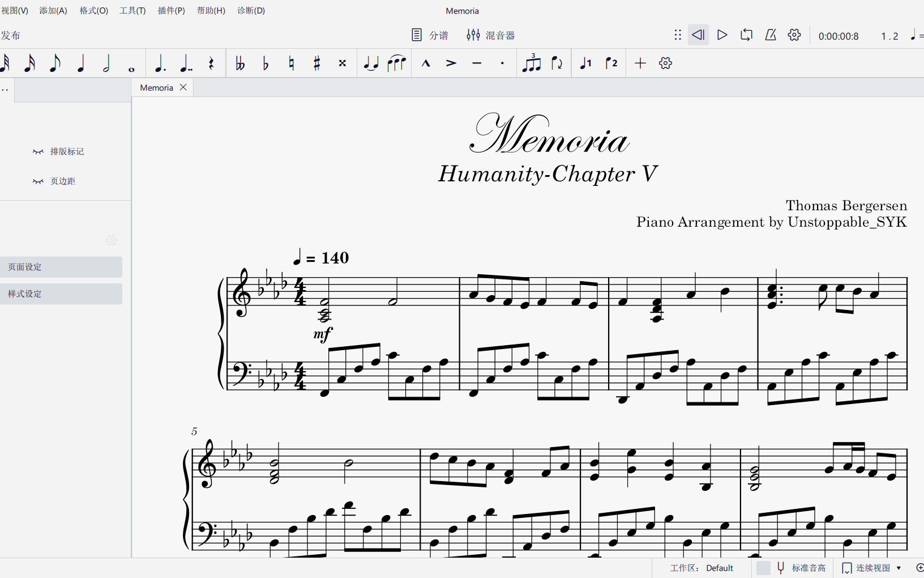Switch to voice 1
This screenshot has width=924, height=578.
[585, 63]
